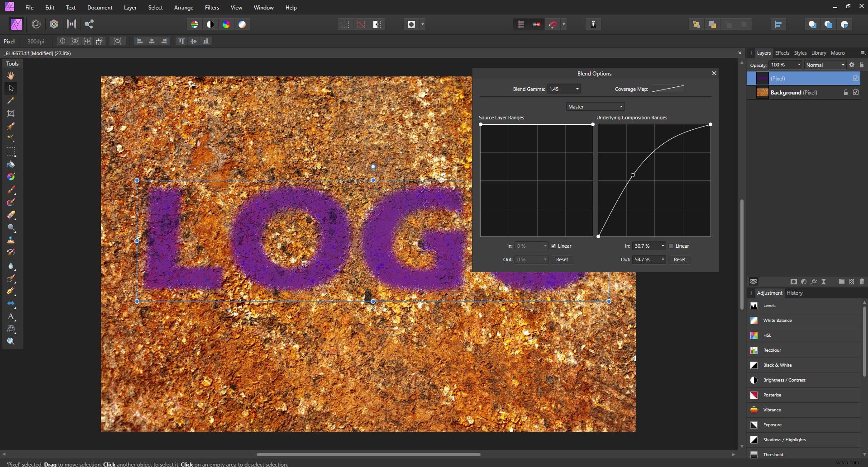This screenshot has width=868, height=467.
Task: Hide the Background layer
Action: pos(856,92)
